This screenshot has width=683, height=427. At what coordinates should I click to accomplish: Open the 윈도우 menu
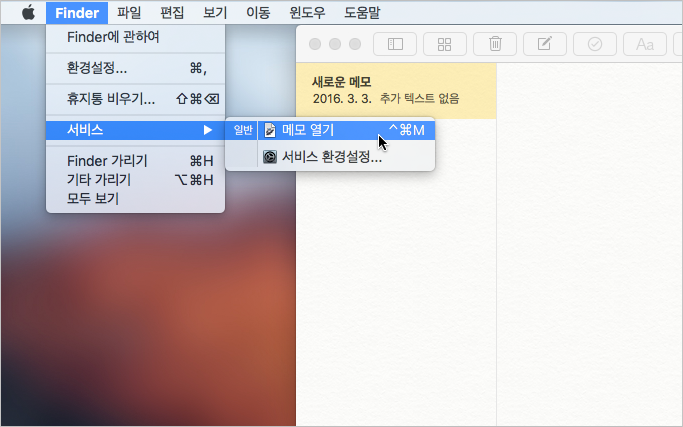[307, 13]
